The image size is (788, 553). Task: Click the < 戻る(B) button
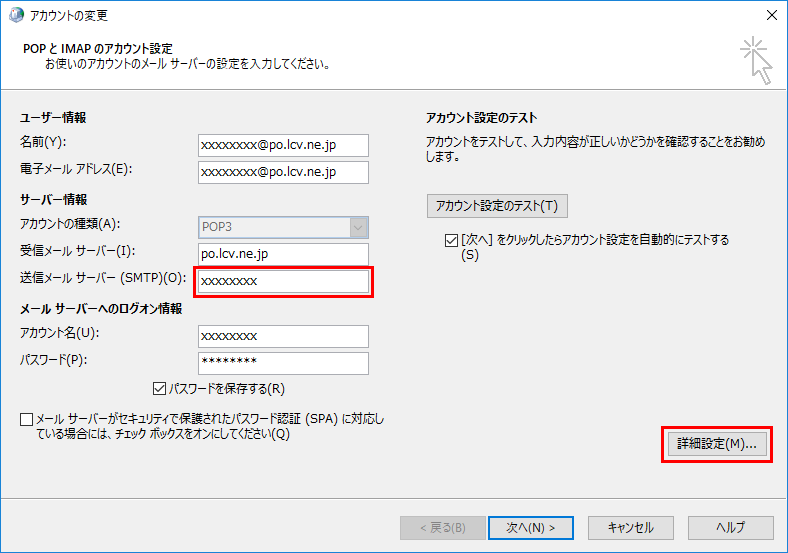pyautogui.click(x=438, y=527)
